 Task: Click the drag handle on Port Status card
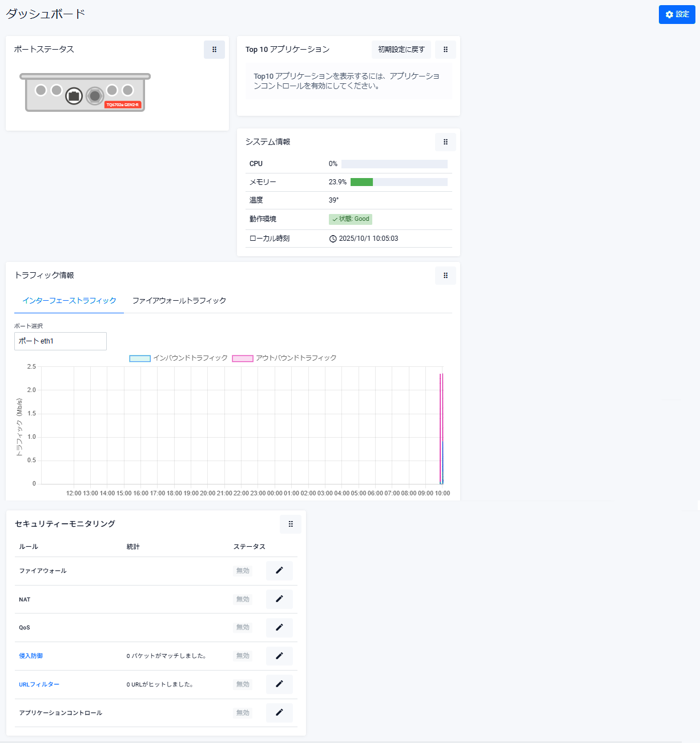tap(214, 50)
